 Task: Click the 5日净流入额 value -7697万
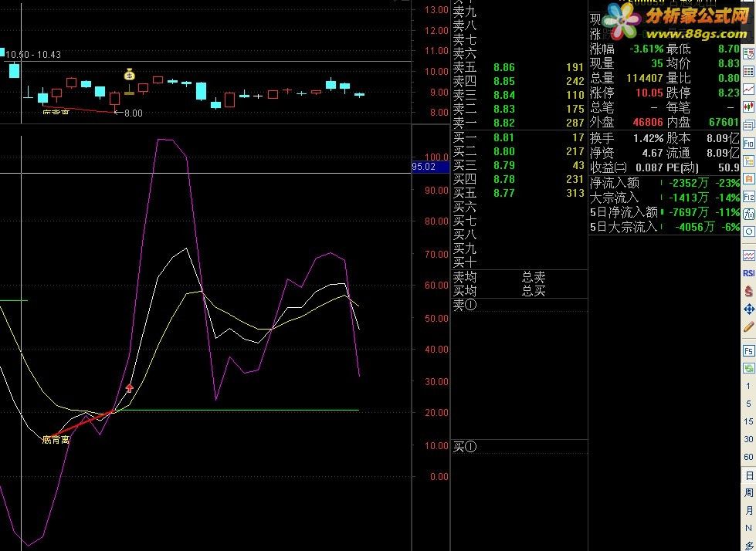pos(689,212)
